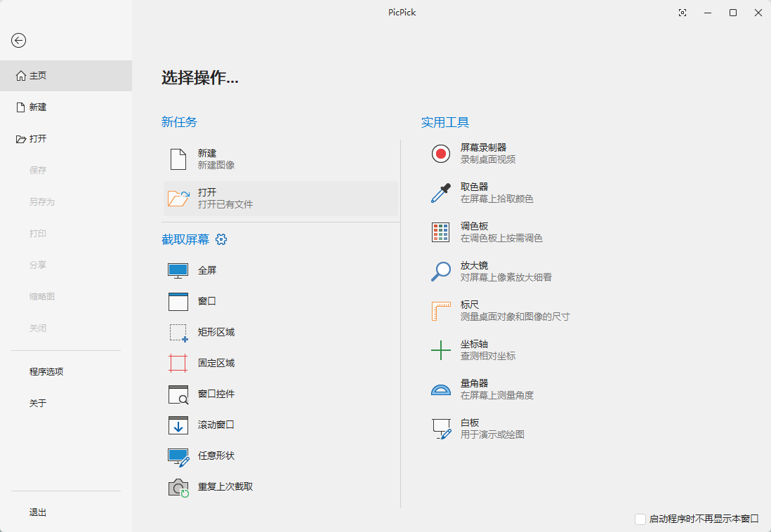Click 在调色板上按需调色 description text
Image resolution: width=771 pixels, height=532 pixels.
tap(501, 238)
